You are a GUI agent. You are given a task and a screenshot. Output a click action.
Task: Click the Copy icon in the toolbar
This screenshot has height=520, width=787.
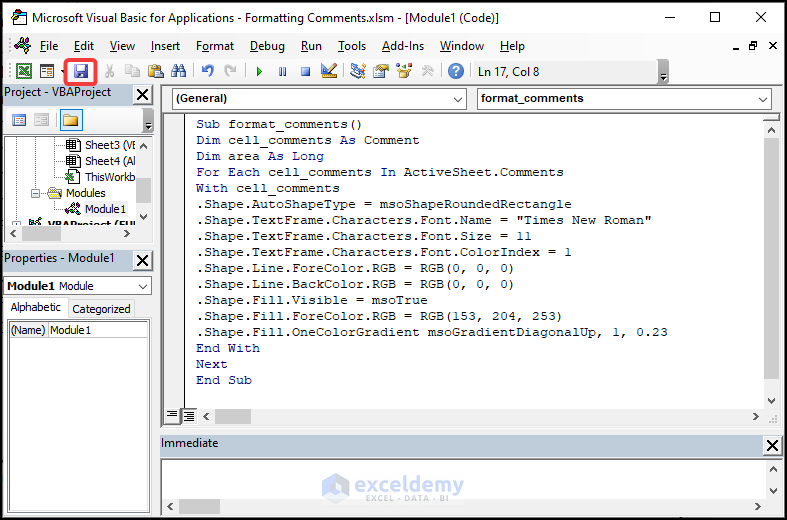[133, 72]
